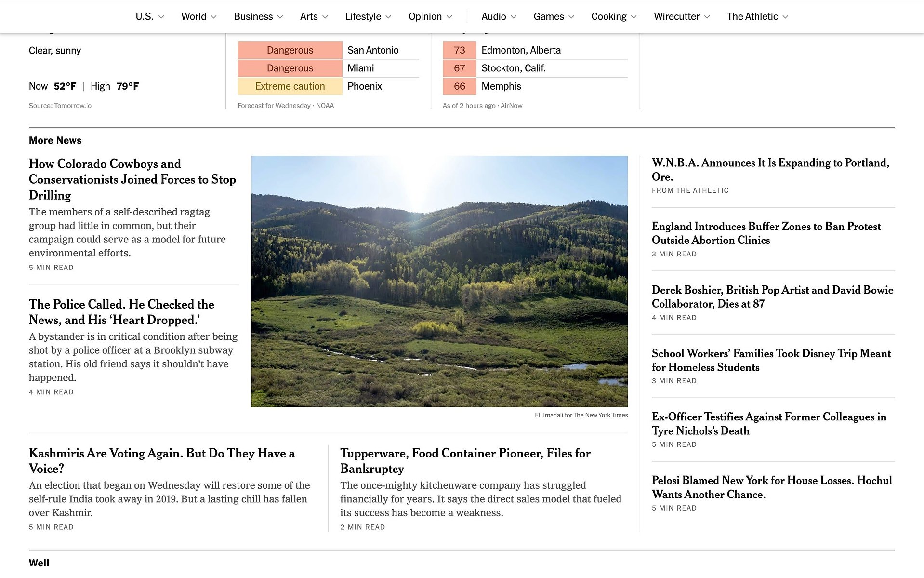The image size is (924, 578).
Task: Open the U.S. menu item
Action: [145, 16]
